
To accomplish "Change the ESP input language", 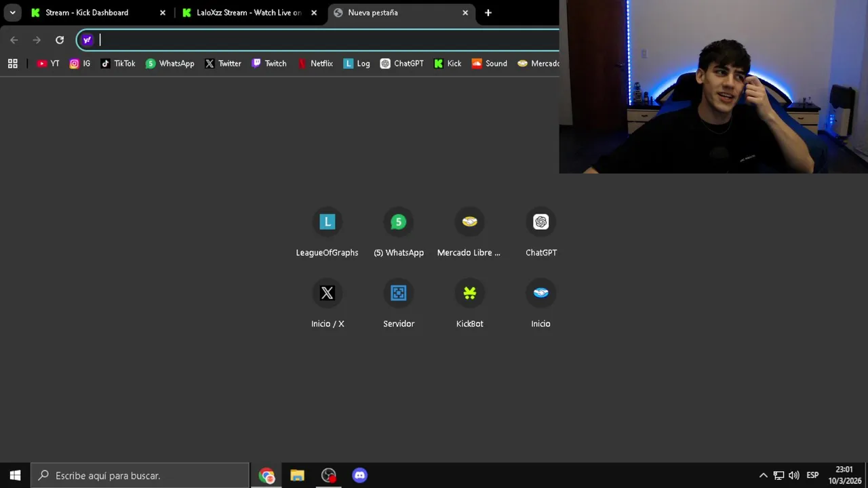I will tap(812, 475).
